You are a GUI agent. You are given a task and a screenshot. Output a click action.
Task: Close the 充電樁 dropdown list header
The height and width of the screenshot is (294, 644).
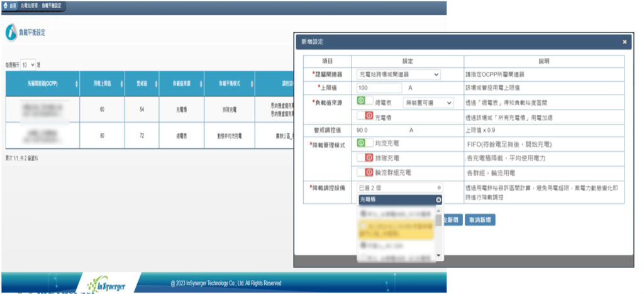tap(438, 200)
